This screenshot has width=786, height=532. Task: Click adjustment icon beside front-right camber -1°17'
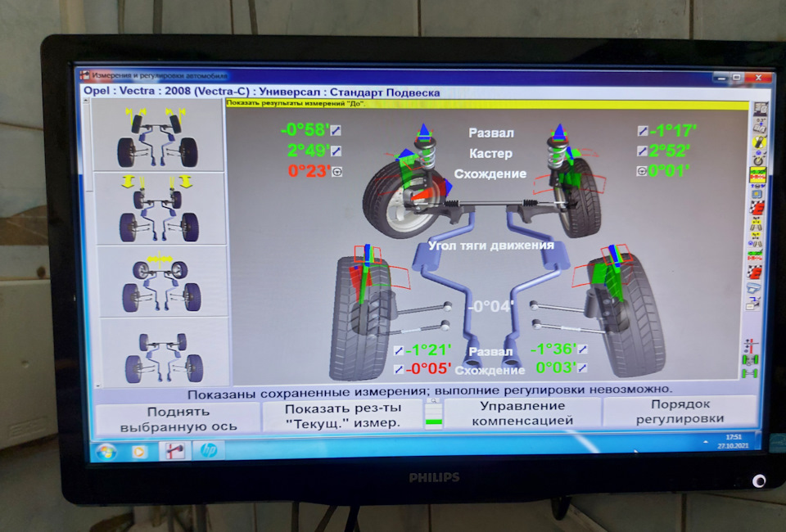pos(643,131)
